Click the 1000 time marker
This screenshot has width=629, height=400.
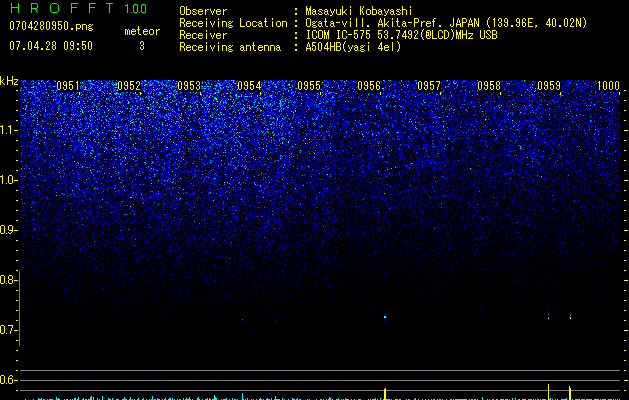point(609,86)
